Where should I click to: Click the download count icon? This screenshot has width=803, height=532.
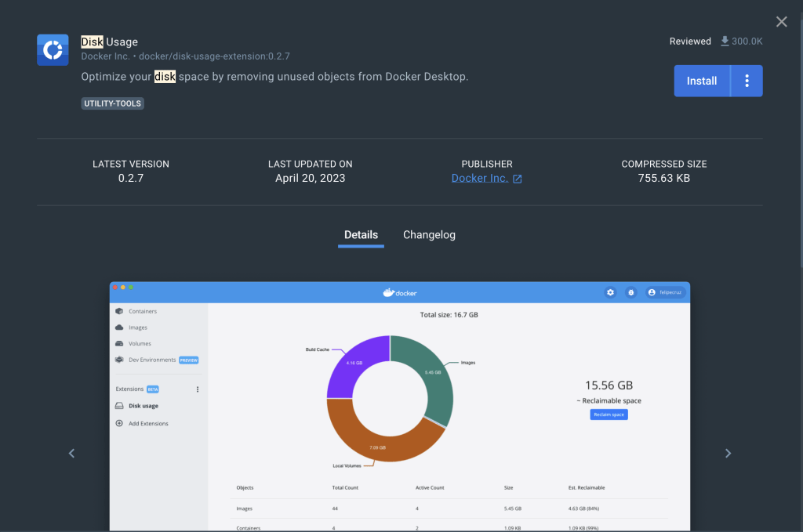(x=725, y=42)
